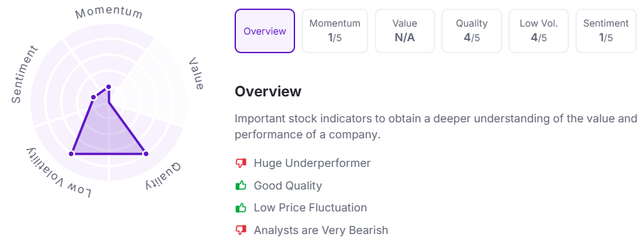
Task: Switch to the Value N/A tab
Action: click(405, 31)
